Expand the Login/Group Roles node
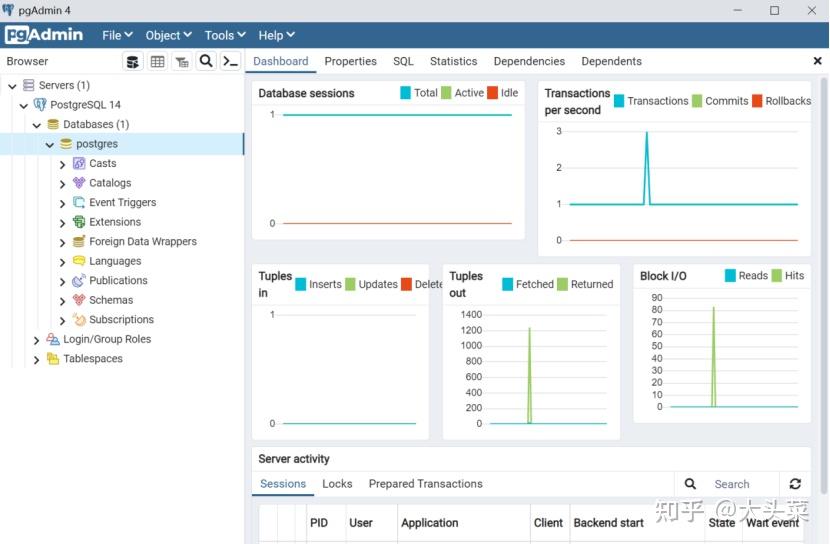Screen dimensions: 830x544 click(x=37, y=340)
